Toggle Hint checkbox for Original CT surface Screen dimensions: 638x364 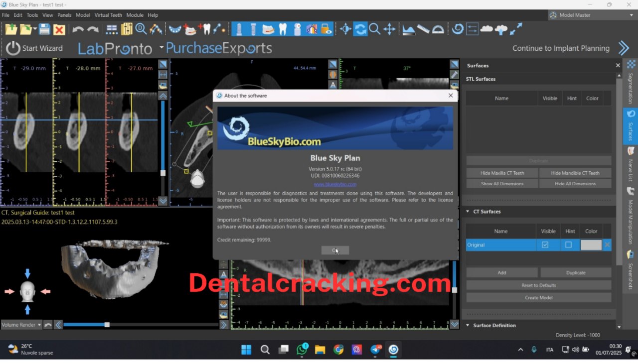pos(568,244)
